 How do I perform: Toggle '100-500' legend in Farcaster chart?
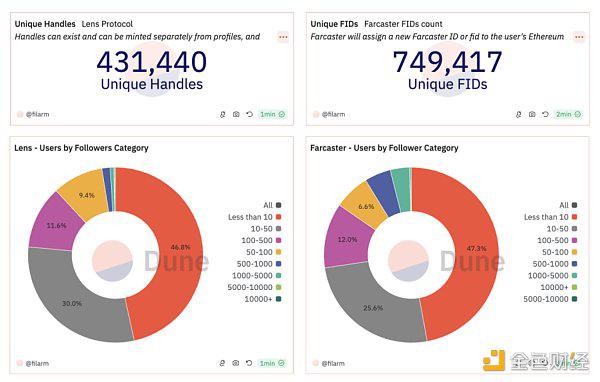click(x=557, y=240)
